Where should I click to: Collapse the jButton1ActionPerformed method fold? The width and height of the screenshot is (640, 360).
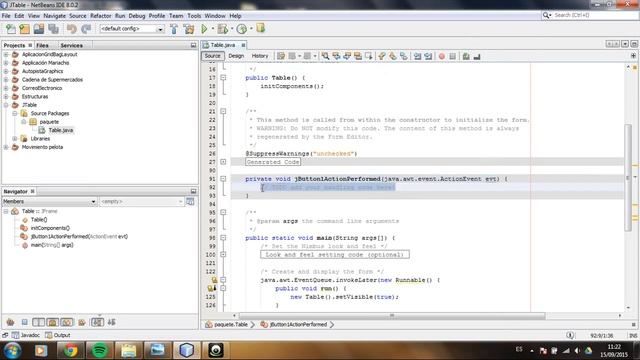[x=223, y=179]
